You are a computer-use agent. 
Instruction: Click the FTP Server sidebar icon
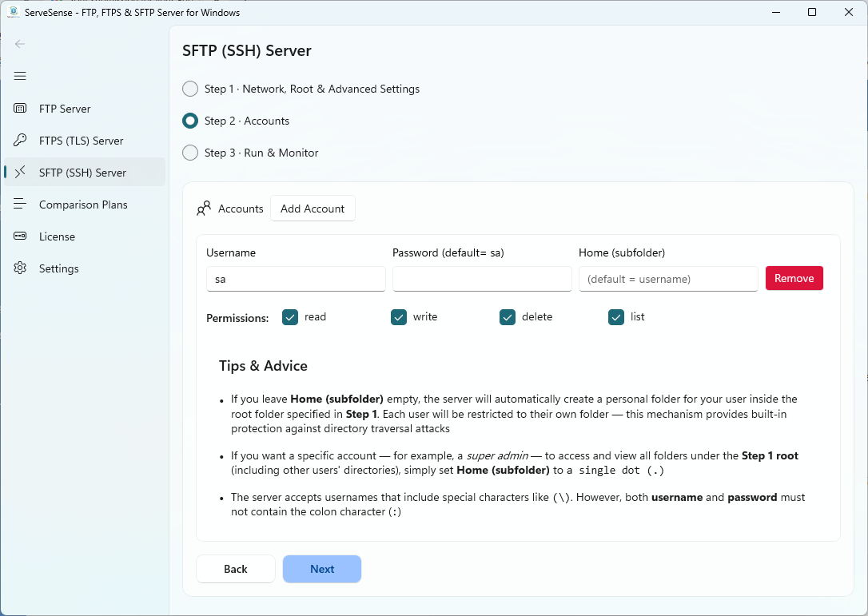tap(20, 109)
